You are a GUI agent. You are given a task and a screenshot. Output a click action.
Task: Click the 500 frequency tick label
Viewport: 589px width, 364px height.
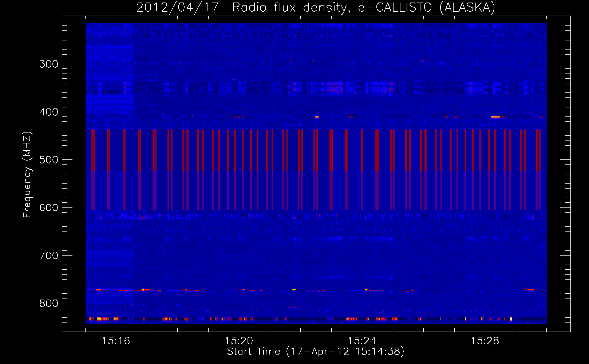click(49, 160)
